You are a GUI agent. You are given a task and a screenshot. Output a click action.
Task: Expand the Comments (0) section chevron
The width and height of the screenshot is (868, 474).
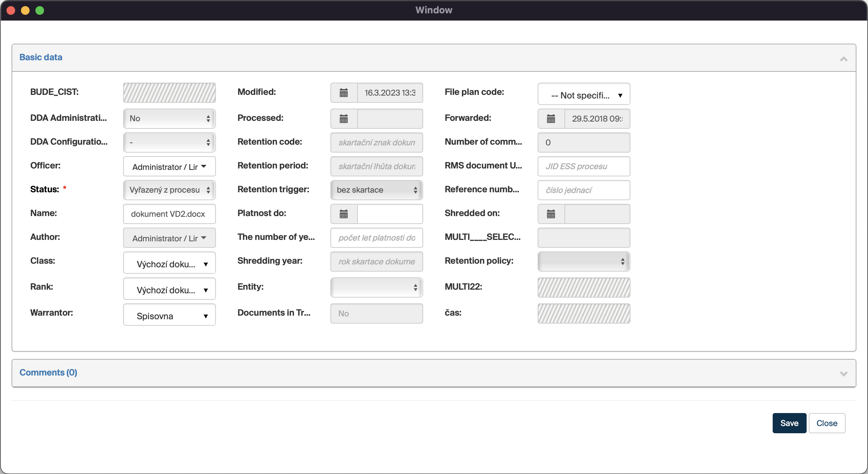pyautogui.click(x=843, y=373)
